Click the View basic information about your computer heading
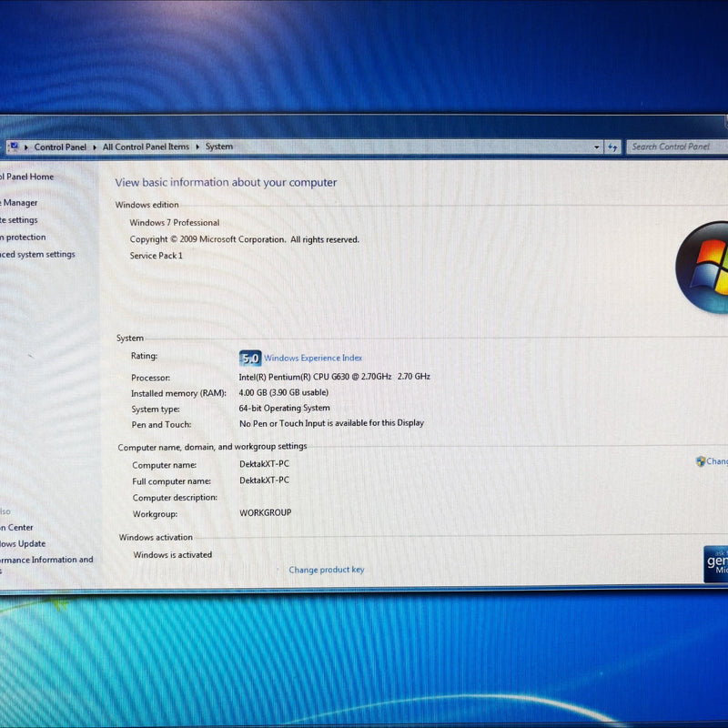Screen dimensions: 728x728 226,183
